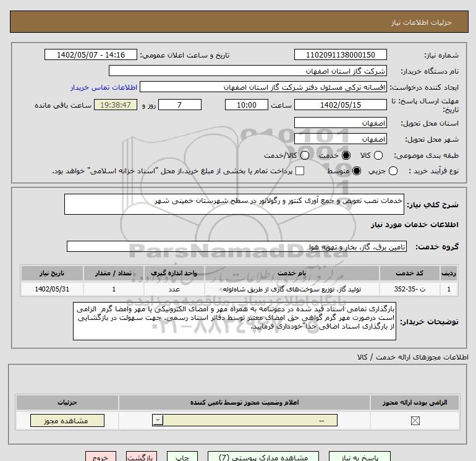Image resolution: width=476 pixels, height=461 pixels.
Task: Open اطلاعات تماس خریدار link
Action: 104,87
